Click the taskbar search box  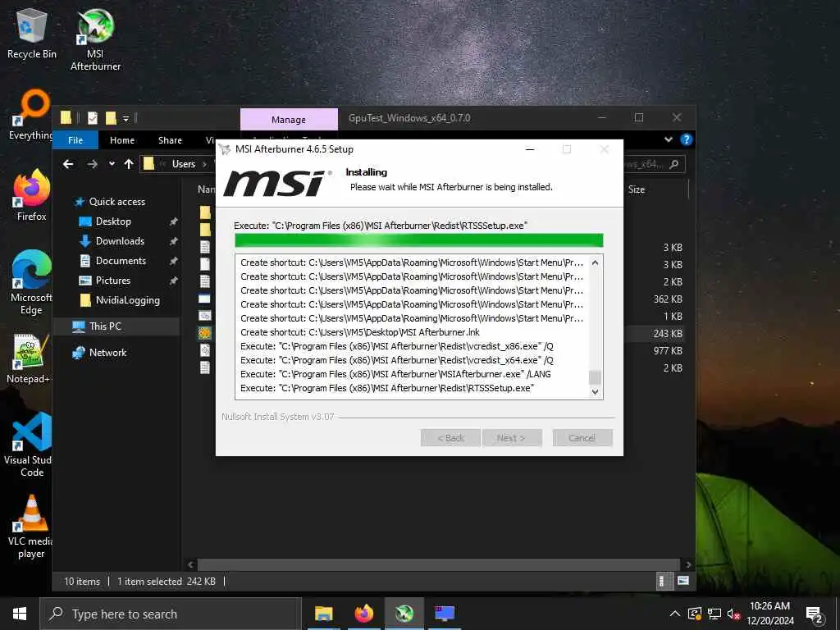click(x=171, y=614)
